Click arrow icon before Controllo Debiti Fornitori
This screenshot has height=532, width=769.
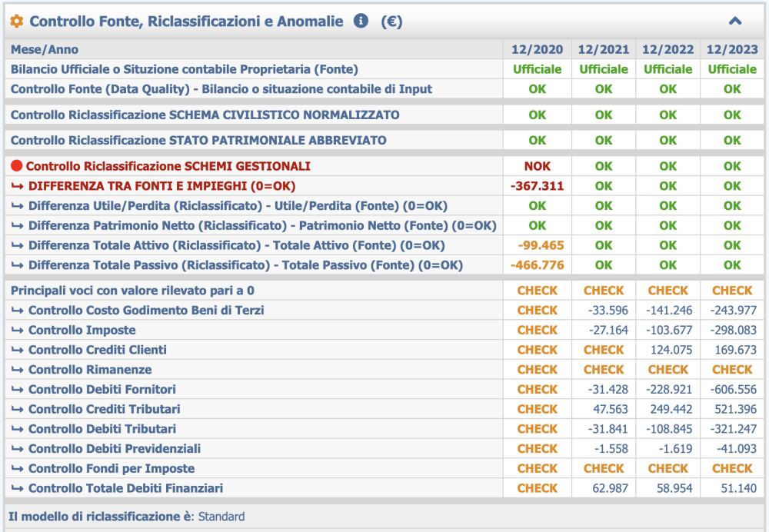coord(17,390)
